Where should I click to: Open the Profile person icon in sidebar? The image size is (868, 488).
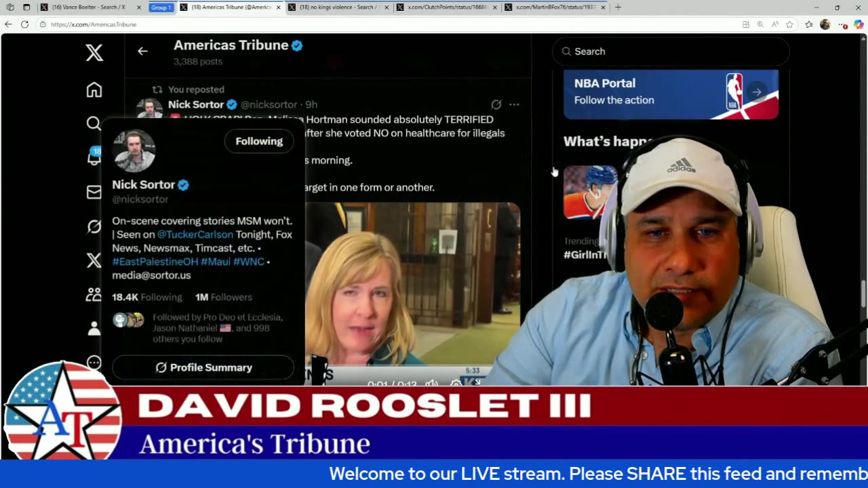[94, 329]
